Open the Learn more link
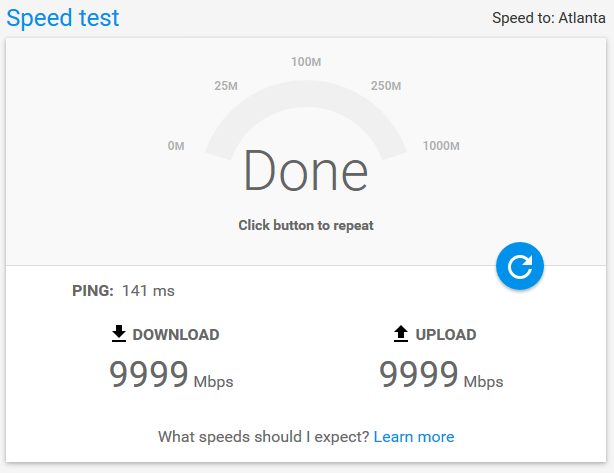The width and height of the screenshot is (614, 473). point(414,437)
